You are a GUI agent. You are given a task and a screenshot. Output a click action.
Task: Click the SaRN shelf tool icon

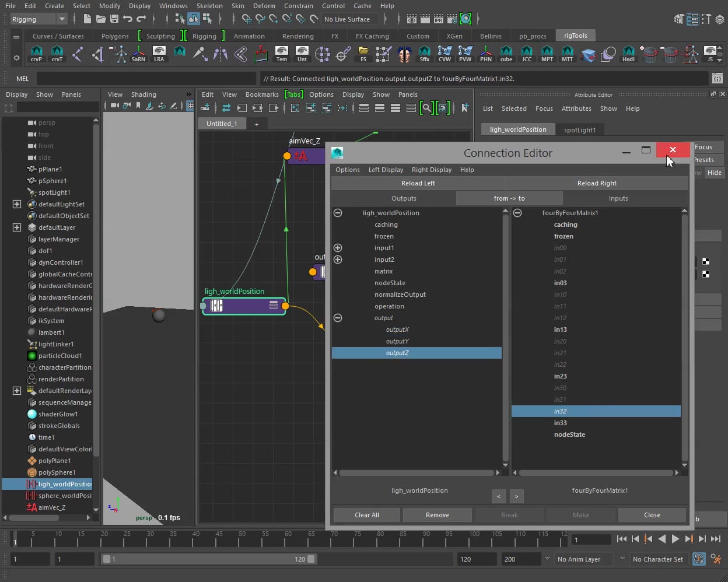tap(138, 54)
